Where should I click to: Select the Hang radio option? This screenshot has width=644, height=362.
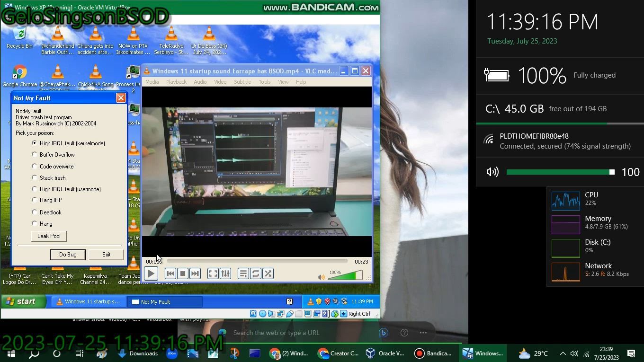pyautogui.click(x=42, y=224)
